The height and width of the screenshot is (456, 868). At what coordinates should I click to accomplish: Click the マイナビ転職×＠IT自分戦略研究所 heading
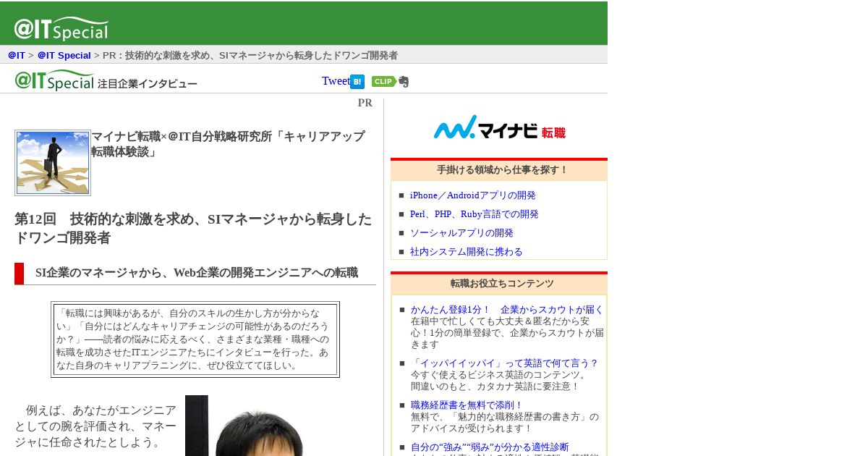[x=228, y=144]
